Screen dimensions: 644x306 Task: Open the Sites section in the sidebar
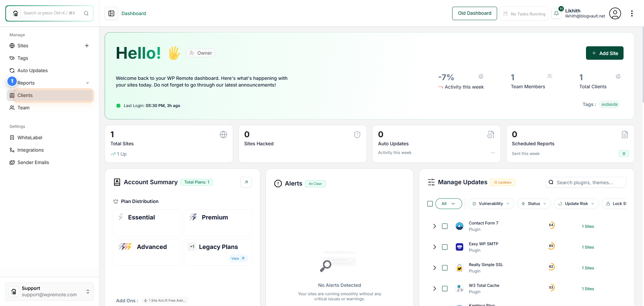point(23,46)
